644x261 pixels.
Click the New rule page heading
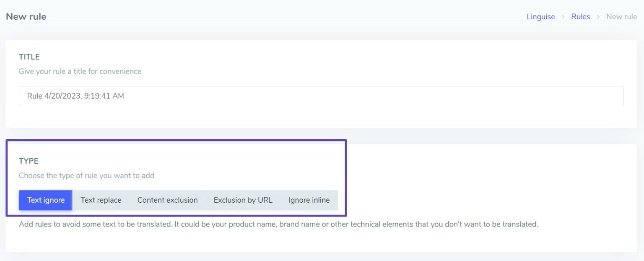26,17
